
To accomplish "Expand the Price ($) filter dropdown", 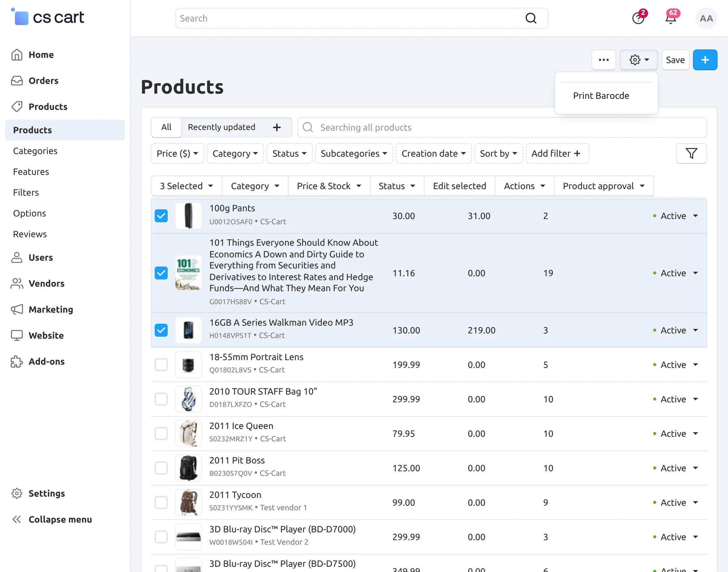I will tap(177, 153).
